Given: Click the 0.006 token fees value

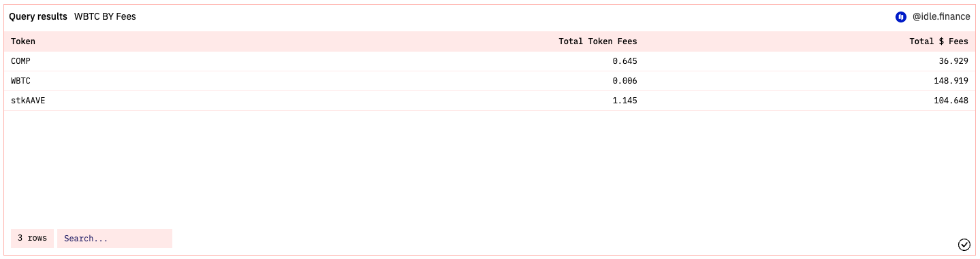Looking at the screenshot, I should (625, 81).
